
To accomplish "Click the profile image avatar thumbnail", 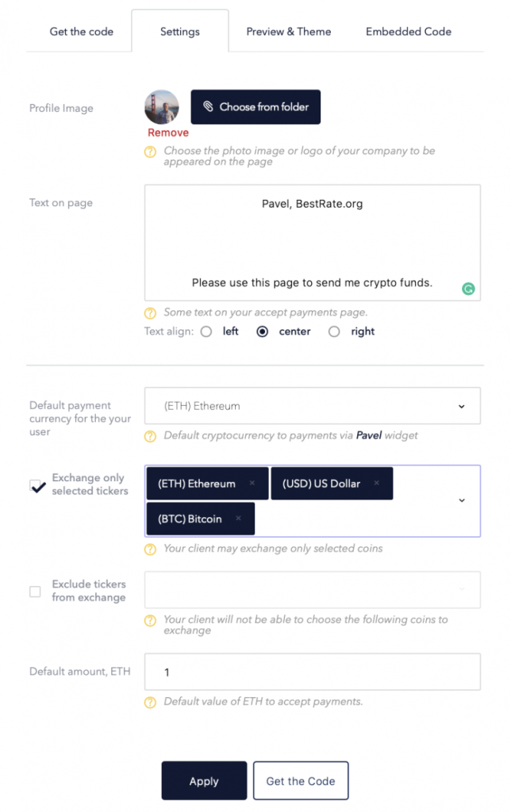I will tap(162, 107).
